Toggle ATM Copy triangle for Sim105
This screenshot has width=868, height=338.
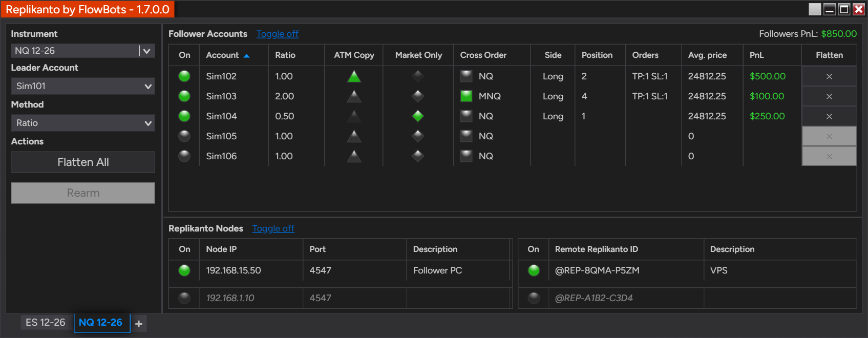click(x=354, y=136)
